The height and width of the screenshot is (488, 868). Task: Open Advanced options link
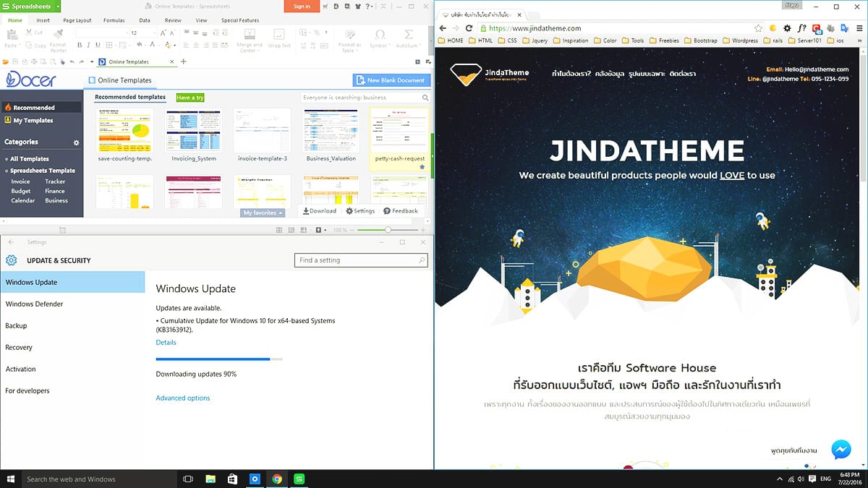click(x=183, y=398)
